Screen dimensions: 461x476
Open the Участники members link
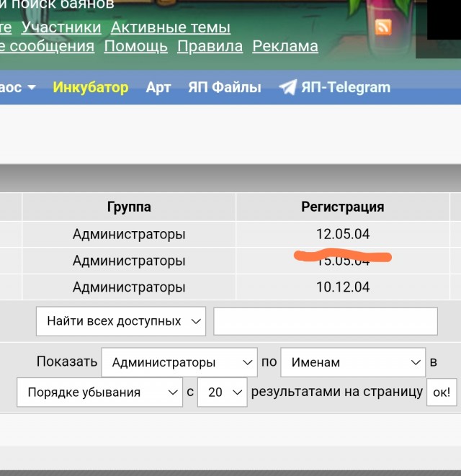point(61,27)
